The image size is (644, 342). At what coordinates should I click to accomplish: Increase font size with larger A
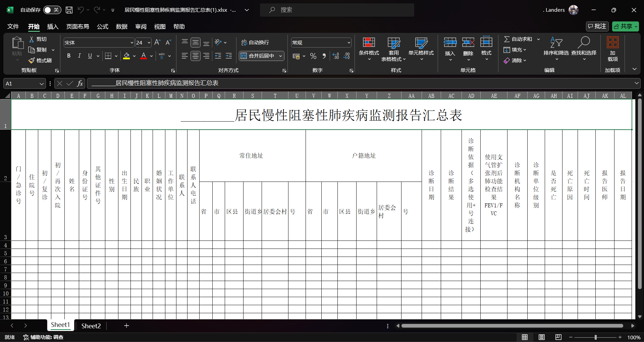pyautogui.click(x=157, y=43)
